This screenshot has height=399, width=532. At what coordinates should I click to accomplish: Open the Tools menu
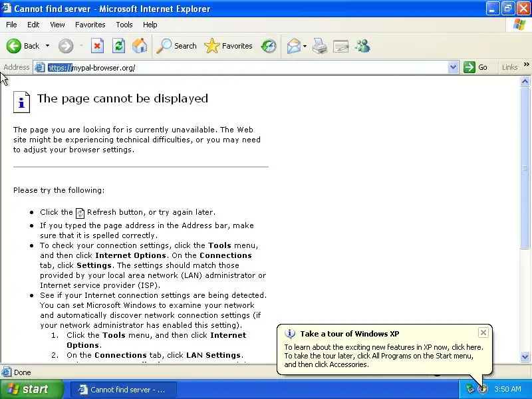click(124, 25)
